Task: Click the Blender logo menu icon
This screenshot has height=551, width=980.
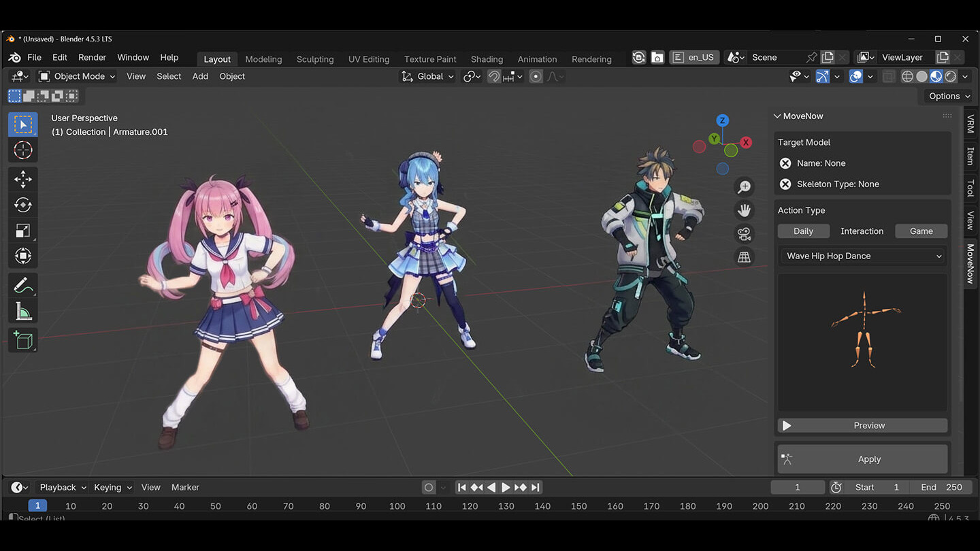Action: (x=14, y=58)
